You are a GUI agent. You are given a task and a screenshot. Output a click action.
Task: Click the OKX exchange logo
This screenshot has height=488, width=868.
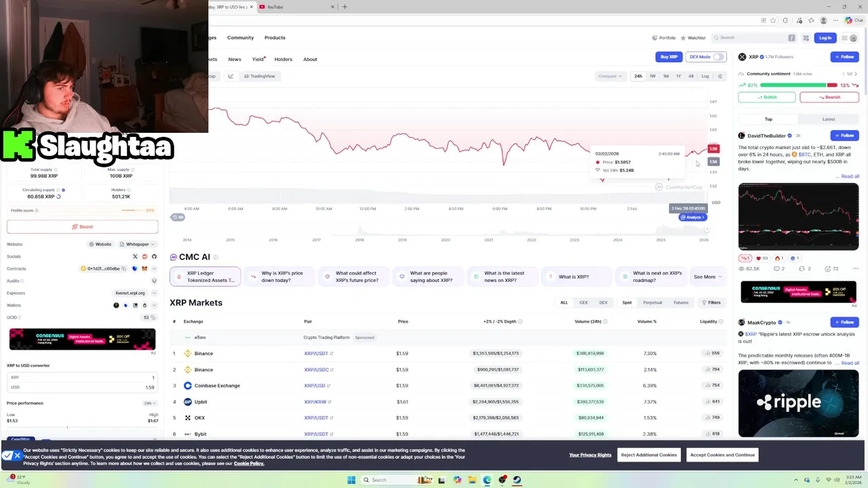click(x=188, y=418)
